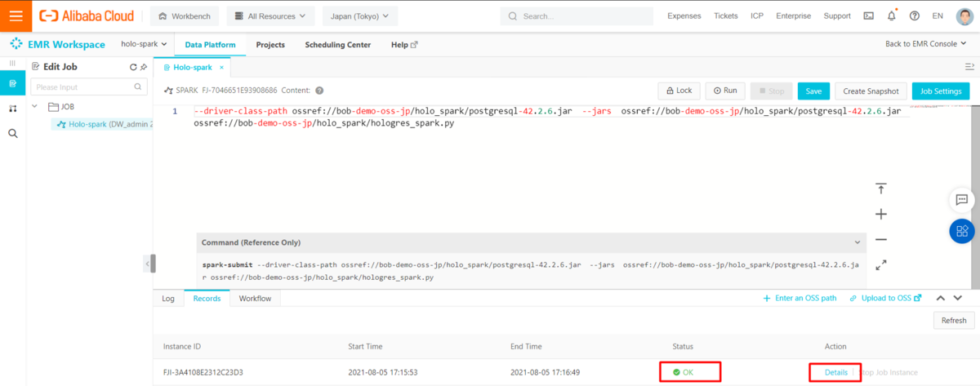Image resolution: width=980 pixels, height=386 pixels.
Task: Move the bottom panel up with the up arrow
Action: pos(940,299)
